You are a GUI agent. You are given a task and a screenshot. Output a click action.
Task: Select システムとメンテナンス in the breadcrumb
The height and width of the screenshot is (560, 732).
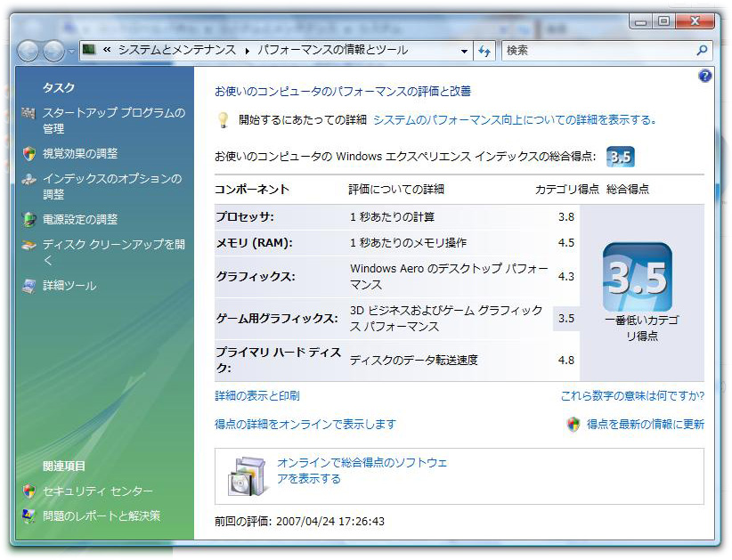(177, 50)
